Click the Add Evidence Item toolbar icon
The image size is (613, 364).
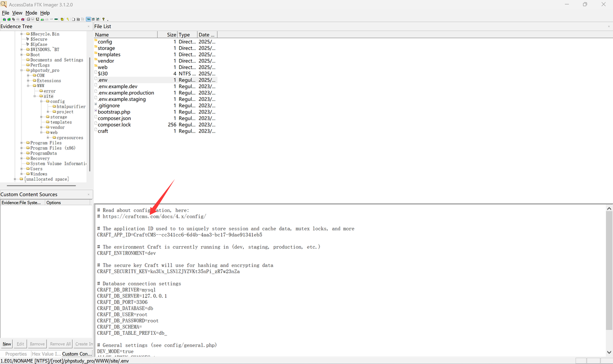click(4, 20)
